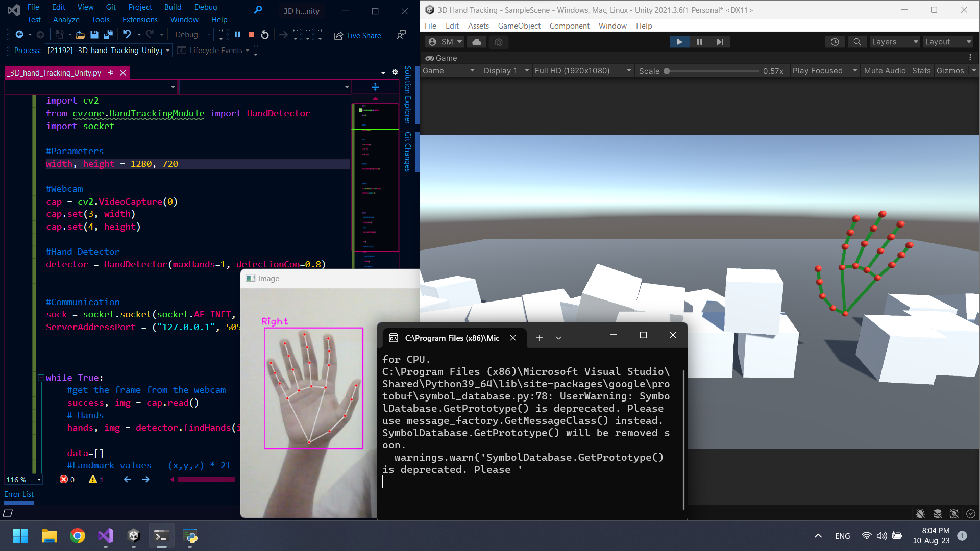Toggle Stats overlay in Game view
This screenshot has width=980, height=551.
pyautogui.click(x=921, y=71)
